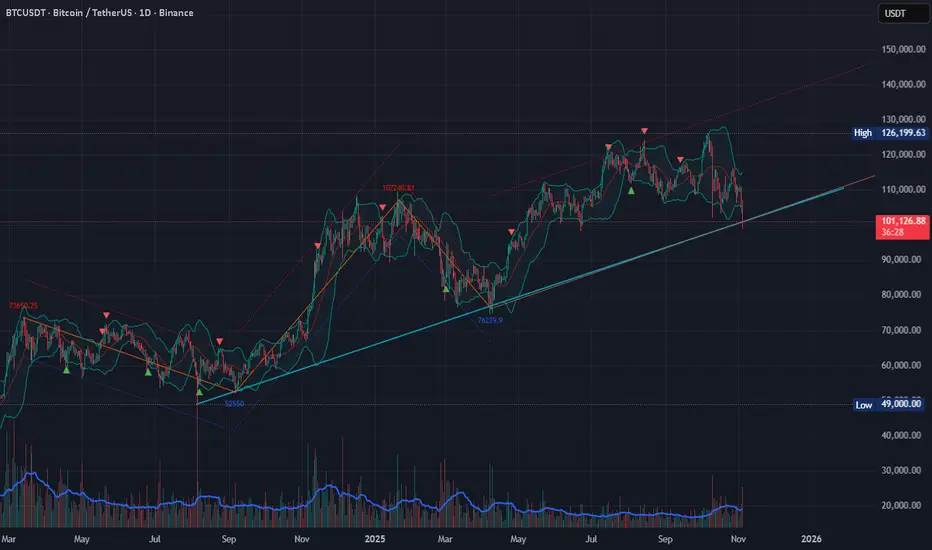Select the High 126,199.63 price label
The height and width of the screenshot is (550, 932).
point(890,133)
